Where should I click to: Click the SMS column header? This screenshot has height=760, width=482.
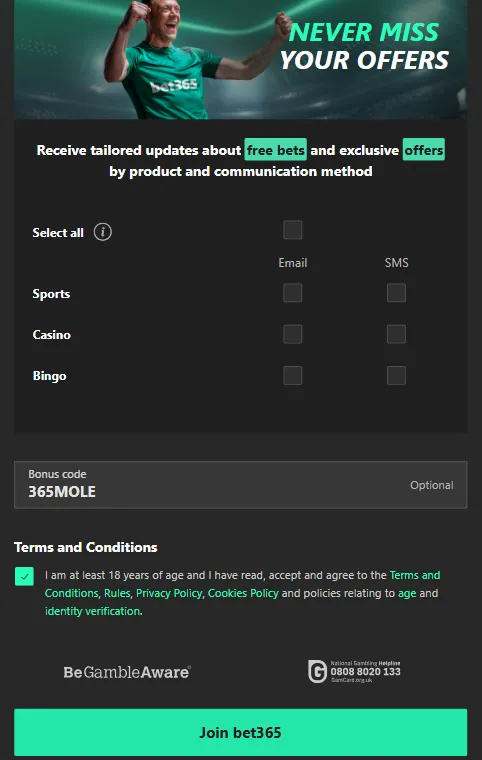[x=396, y=263]
